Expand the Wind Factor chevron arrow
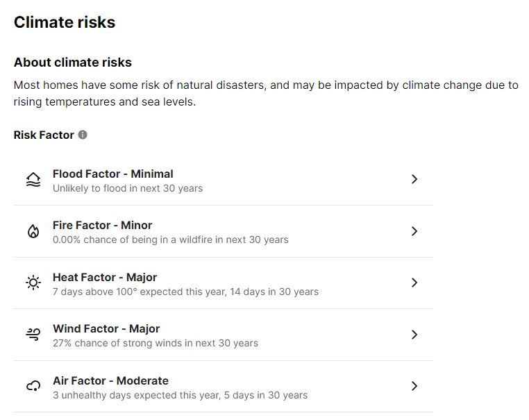Screen dimensions: 529x420 414,335
